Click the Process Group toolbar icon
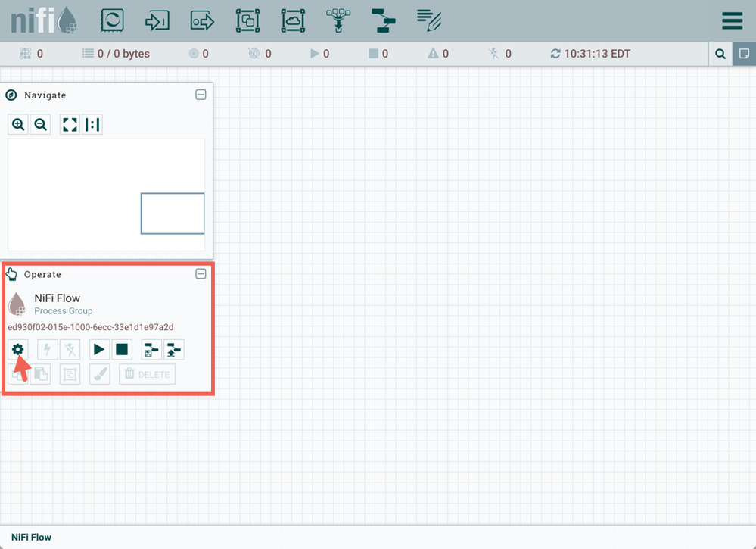Viewport: 756px width, 549px height. [247, 20]
